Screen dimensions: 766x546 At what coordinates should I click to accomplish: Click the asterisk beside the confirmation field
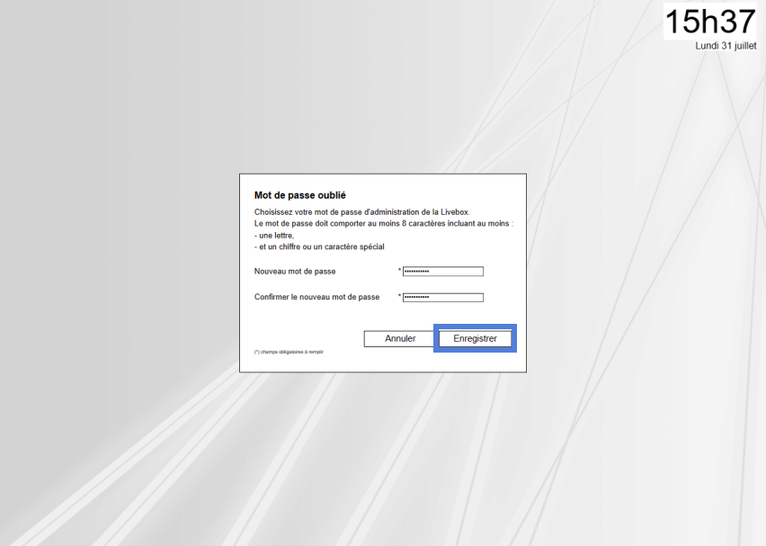pyautogui.click(x=400, y=297)
